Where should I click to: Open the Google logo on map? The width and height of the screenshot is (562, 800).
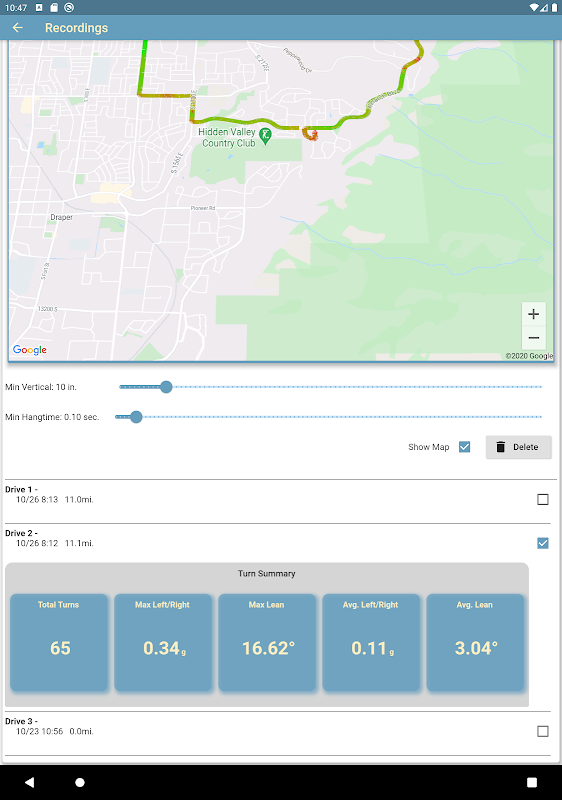[30, 349]
